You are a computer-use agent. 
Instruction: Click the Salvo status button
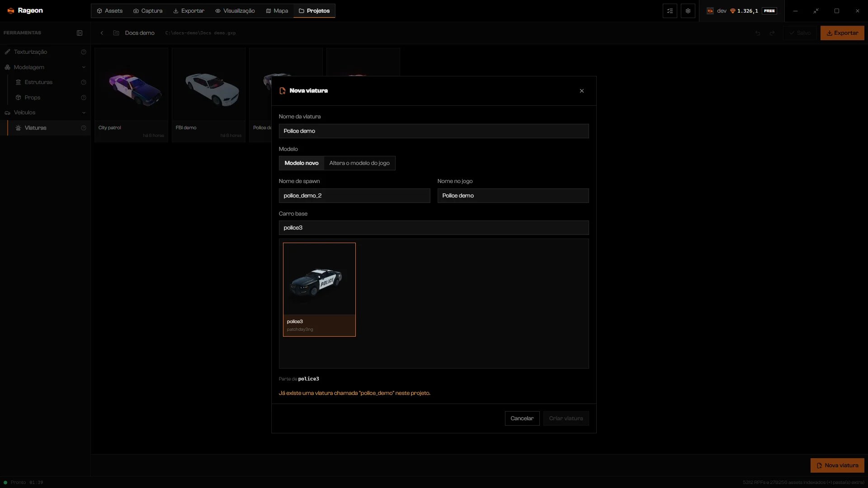[800, 33]
